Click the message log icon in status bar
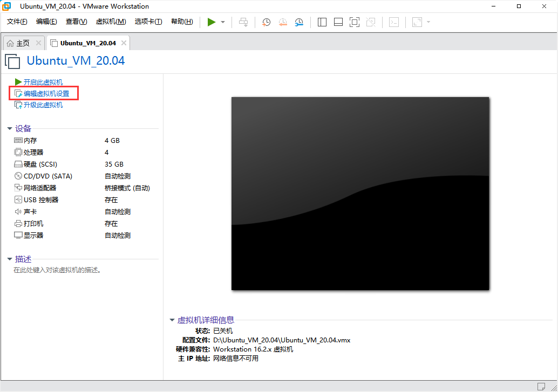The height and width of the screenshot is (392, 558). pos(541,386)
